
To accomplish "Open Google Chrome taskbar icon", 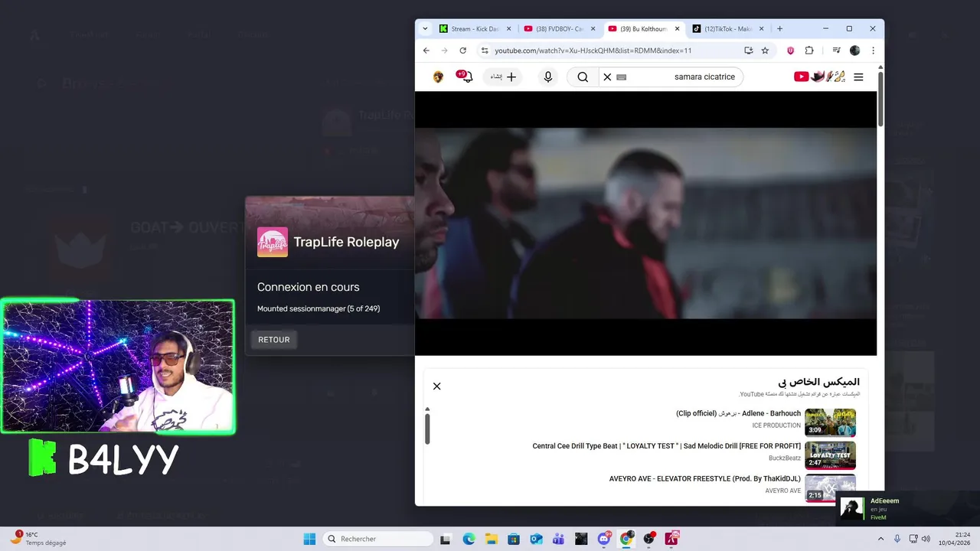I will pyautogui.click(x=626, y=539).
